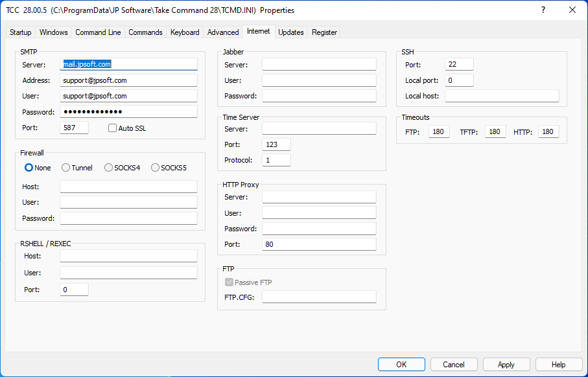This screenshot has height=377, width=588.
Task: Select the Keyboard tab
Action: click(185, 32)
